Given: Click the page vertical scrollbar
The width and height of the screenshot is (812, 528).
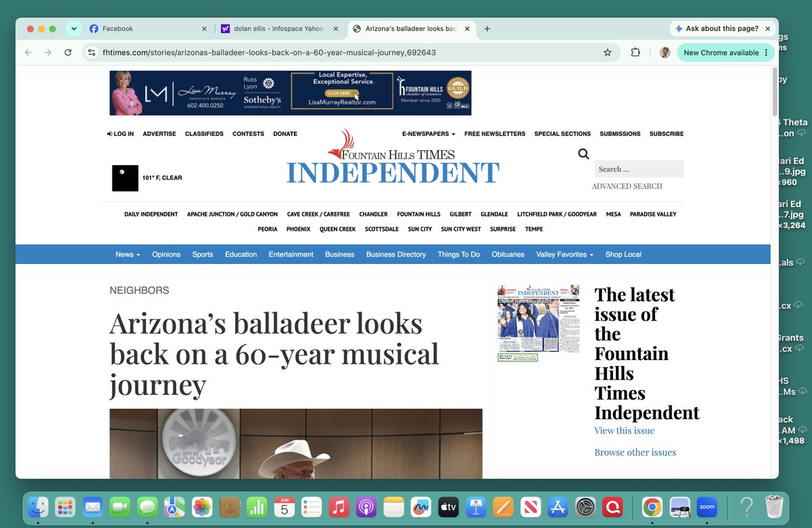Looking at the screenshot, I should click(774, 91).
